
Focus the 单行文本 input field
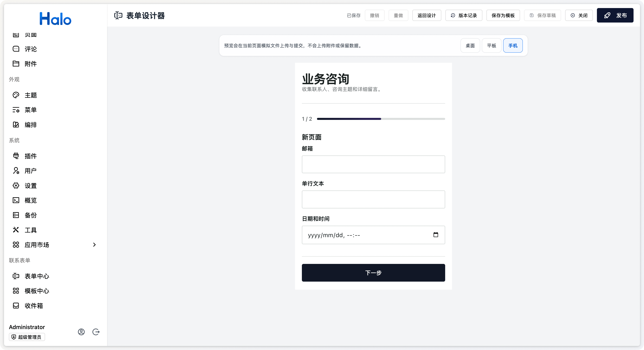[x=373, y=199]
